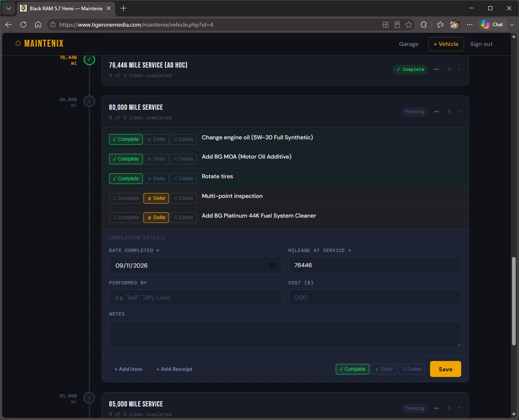The height and width of the screenshot is (420, 519).
Task: Delete all items using footer Delete button
Action: coord(412,369)
